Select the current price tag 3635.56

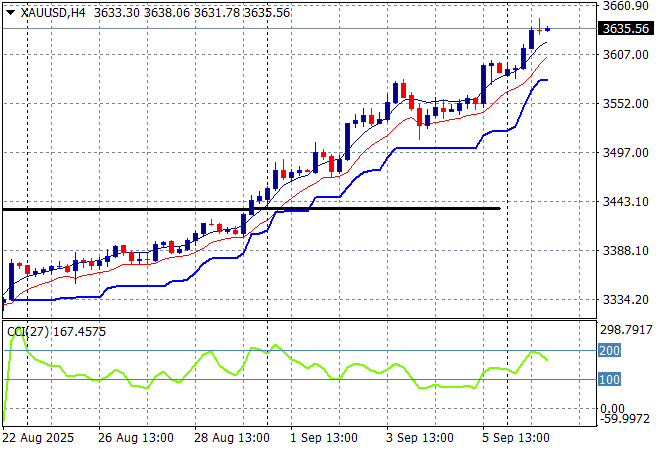click(626, 29)
